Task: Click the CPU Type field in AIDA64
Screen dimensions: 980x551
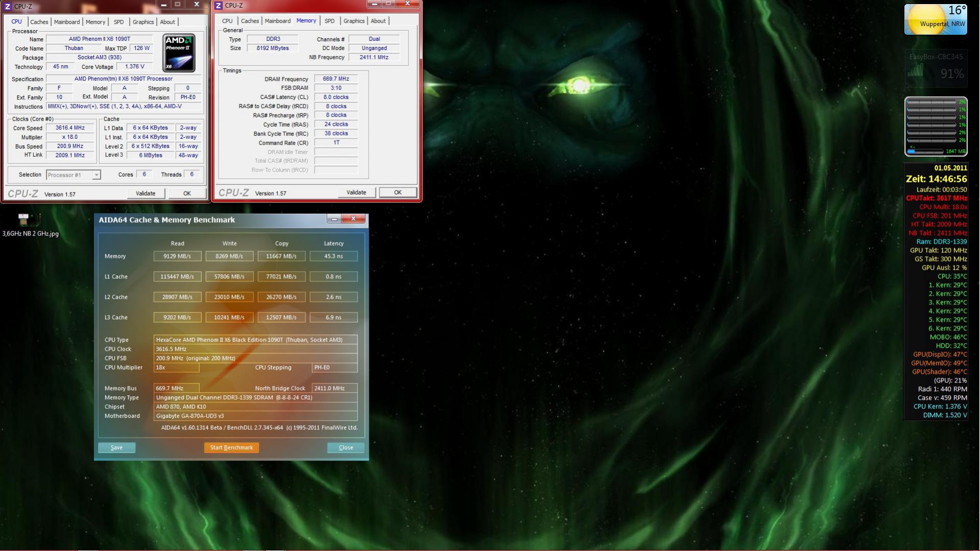Action: click(255, 340)
